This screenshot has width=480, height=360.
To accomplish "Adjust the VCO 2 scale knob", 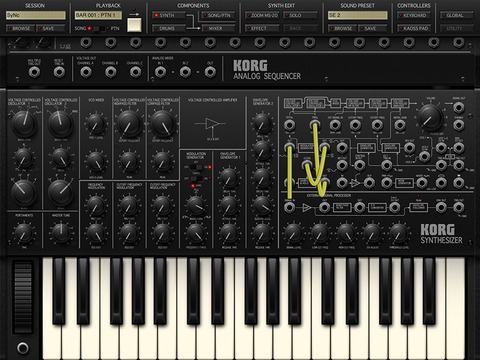I will click(60, 192).
